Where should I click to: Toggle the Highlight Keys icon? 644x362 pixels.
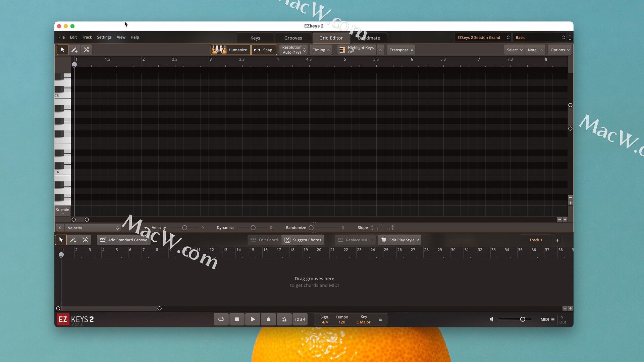click(x=342, y=50)
